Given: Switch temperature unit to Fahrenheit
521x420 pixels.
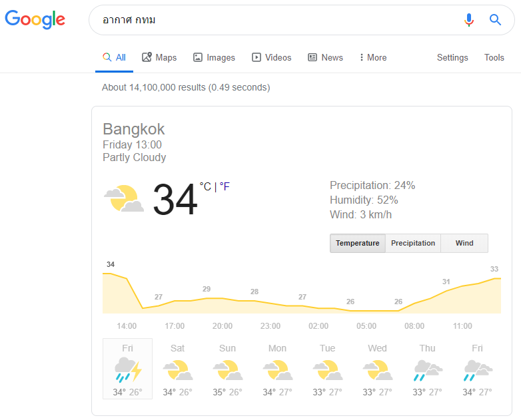Looking at the screenshot, I should coord(225,187).
